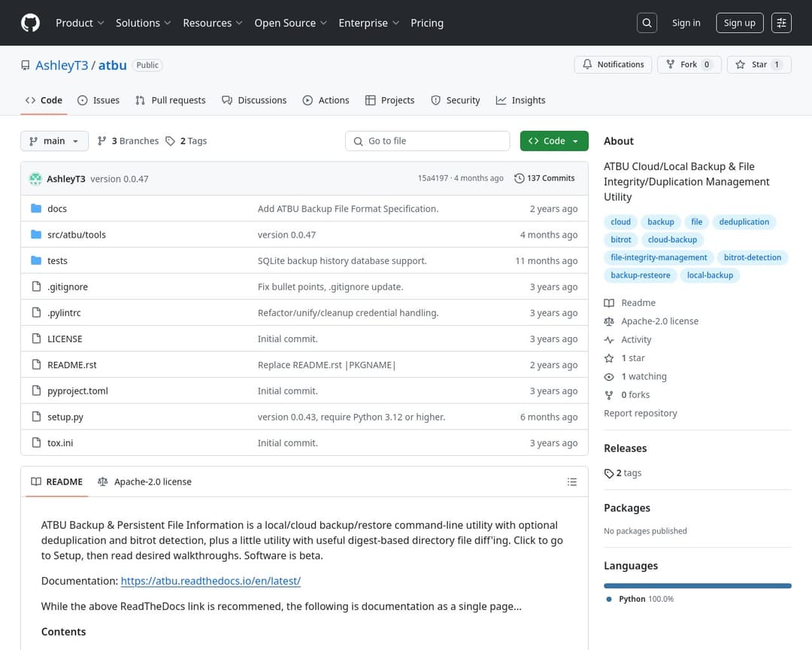Expand the Open Source menu
The image size is (812, 650).
point(290,23)
